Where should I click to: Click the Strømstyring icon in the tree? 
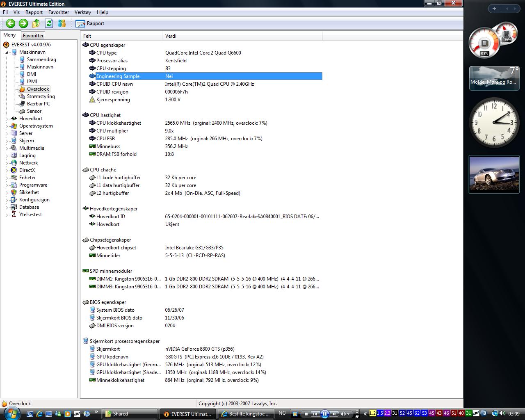pos(22,96)
